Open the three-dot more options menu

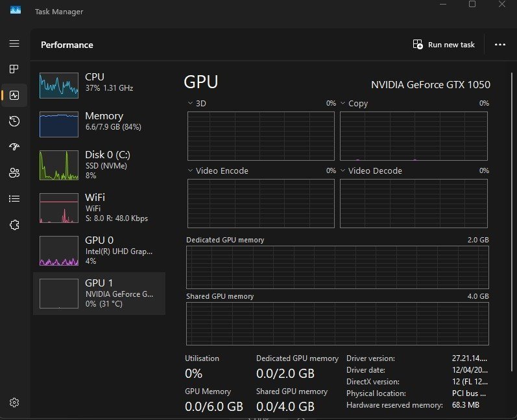pos(500,45)
